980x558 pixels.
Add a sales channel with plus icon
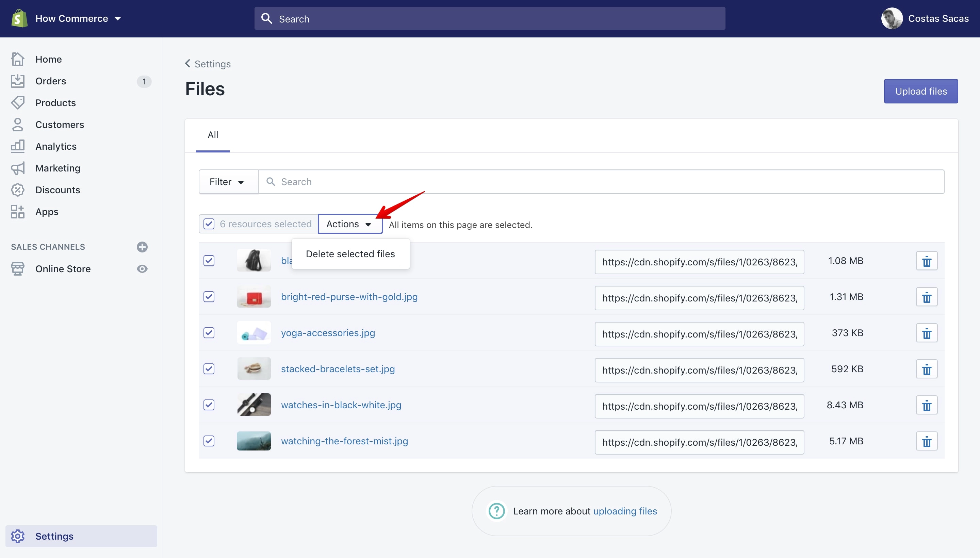pyautogui.click(x=142, y=247)
